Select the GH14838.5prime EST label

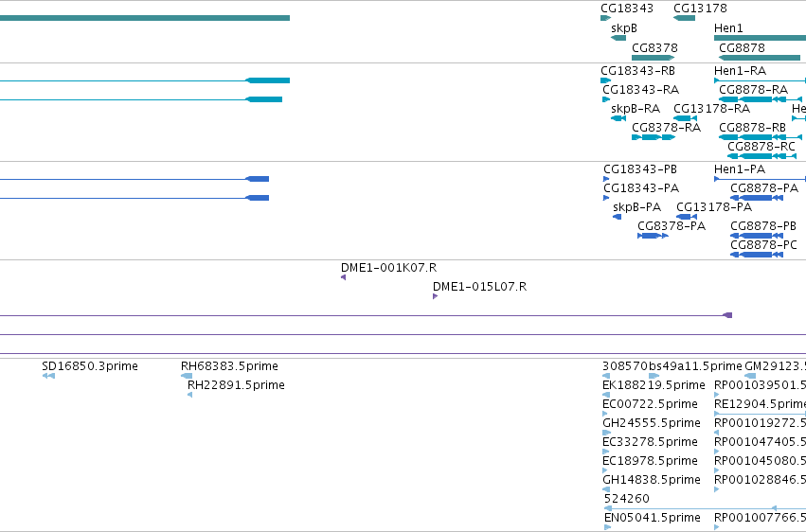pos(652,480)
